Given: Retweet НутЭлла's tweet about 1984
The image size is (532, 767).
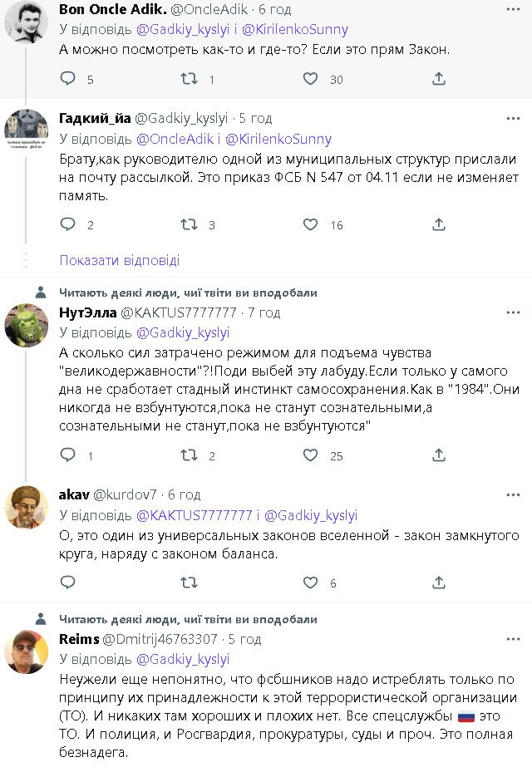Looking at the screenshot, I should tap(190, 455).
